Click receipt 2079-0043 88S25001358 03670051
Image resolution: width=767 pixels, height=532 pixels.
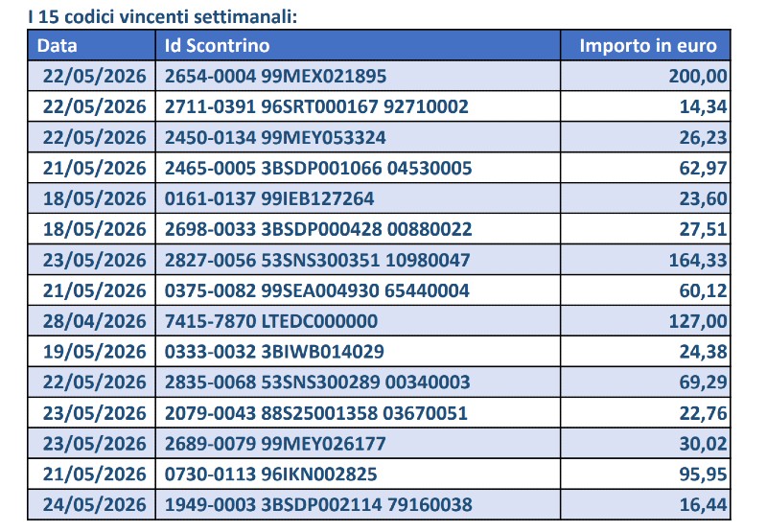point(316,413)
